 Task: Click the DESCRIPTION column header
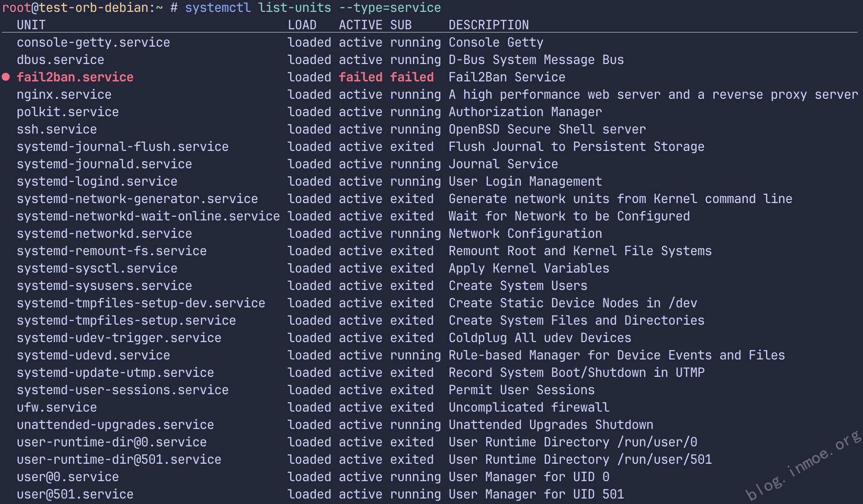click(x=488, y=25)
